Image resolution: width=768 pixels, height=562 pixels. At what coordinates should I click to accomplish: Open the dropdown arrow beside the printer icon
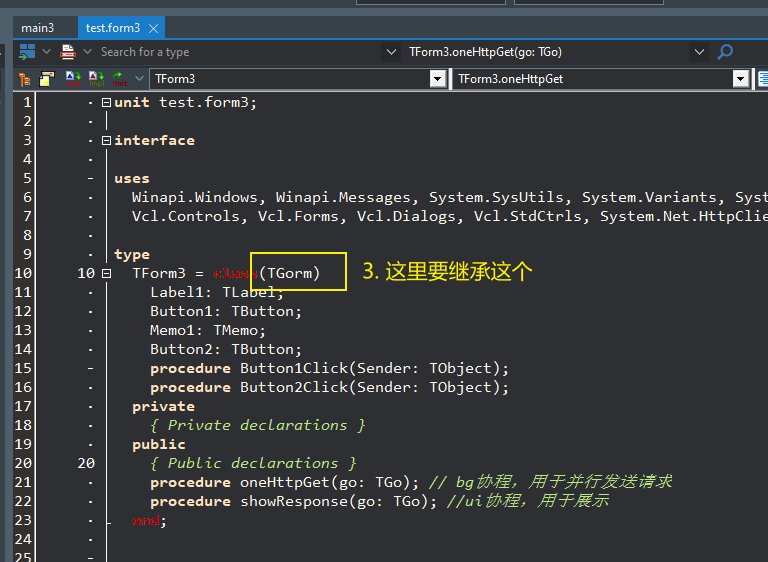[x=88, y=51]
